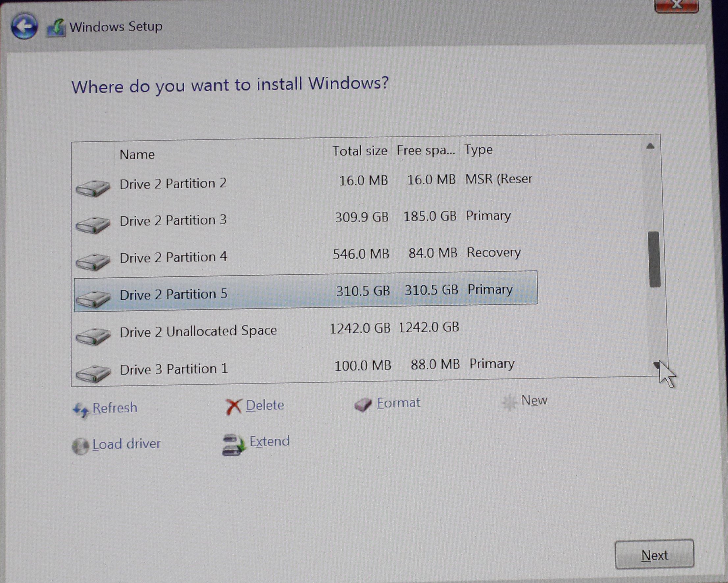Click the eraser Format icon
Image resolution: width=728 pixels, height=583 pixels.
pos(363,404)
